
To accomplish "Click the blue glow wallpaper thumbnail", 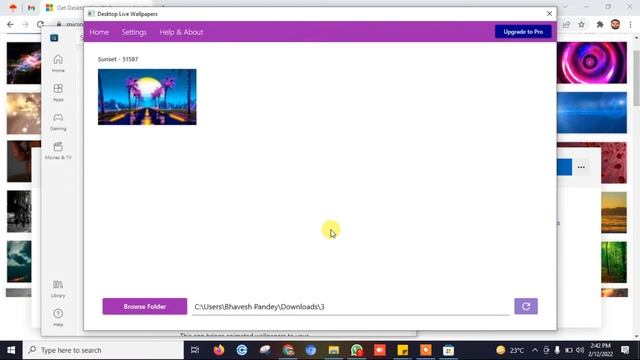I will point(591,113).
